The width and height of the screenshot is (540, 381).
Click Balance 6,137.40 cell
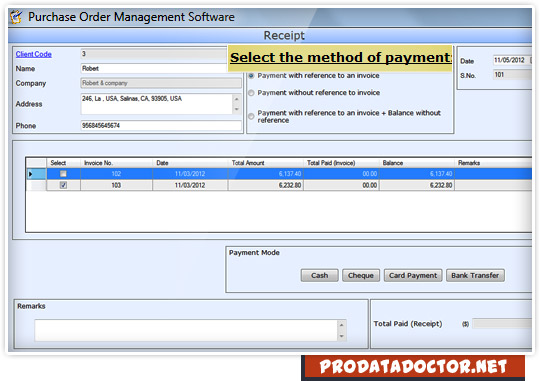point(417,174)
